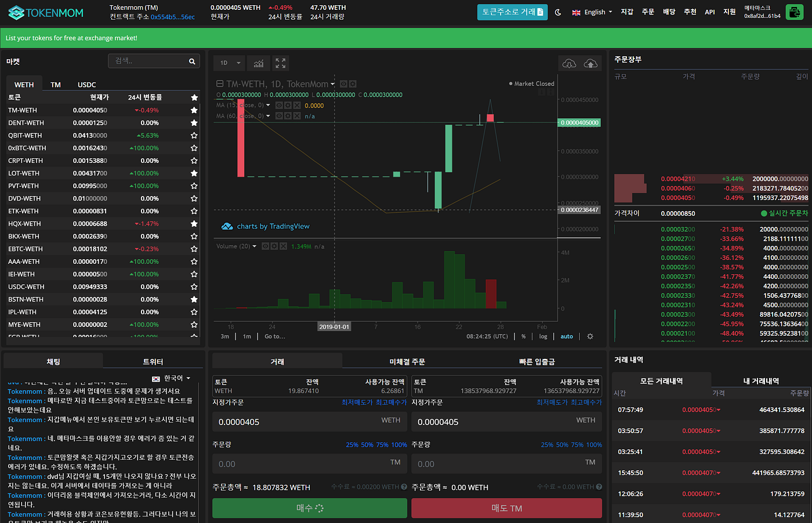Open the contract address 0x554b5...56ec link
Screen dimensions: 812x523
click(x=173, y=17)
